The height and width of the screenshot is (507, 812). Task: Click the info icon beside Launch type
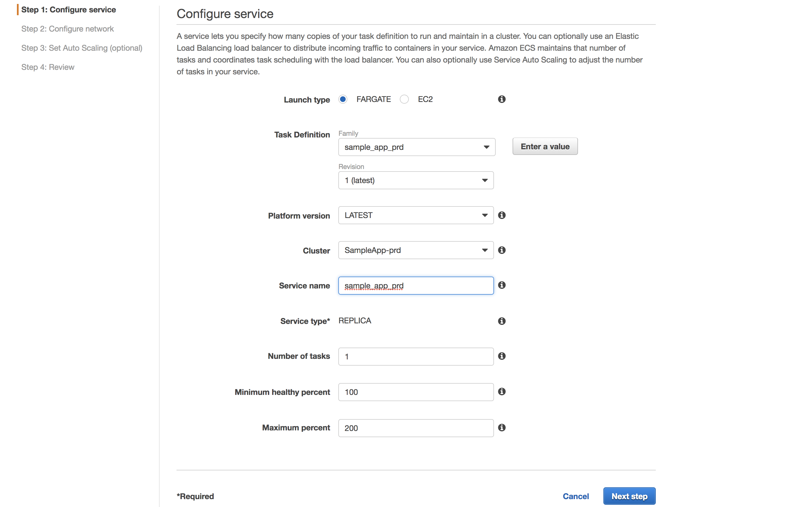point(502,99)
